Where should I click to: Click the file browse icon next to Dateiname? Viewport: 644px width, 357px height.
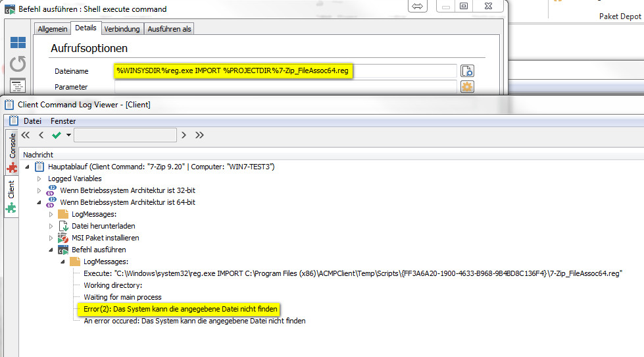click(467, 70)
